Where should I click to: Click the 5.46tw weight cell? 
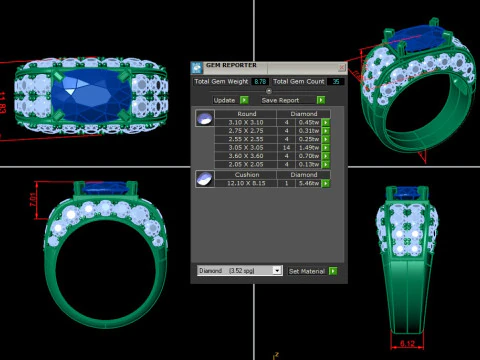point(309,183)
